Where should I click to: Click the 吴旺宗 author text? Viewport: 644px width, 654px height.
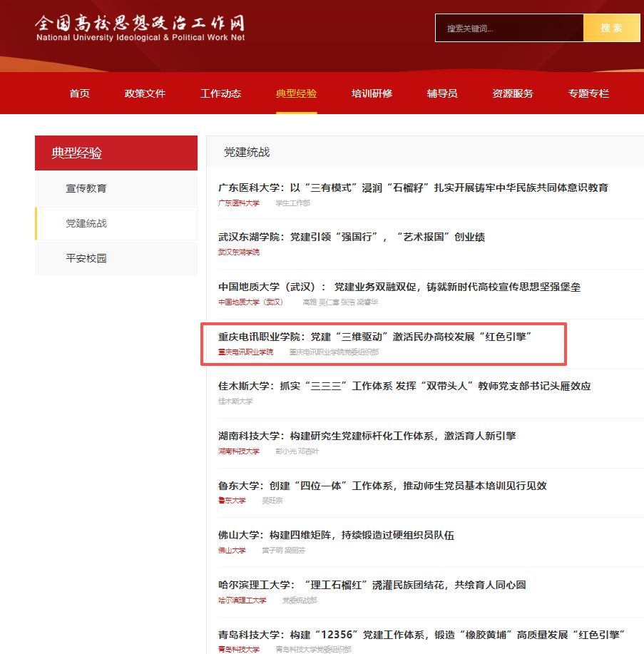tap(272, 501)
